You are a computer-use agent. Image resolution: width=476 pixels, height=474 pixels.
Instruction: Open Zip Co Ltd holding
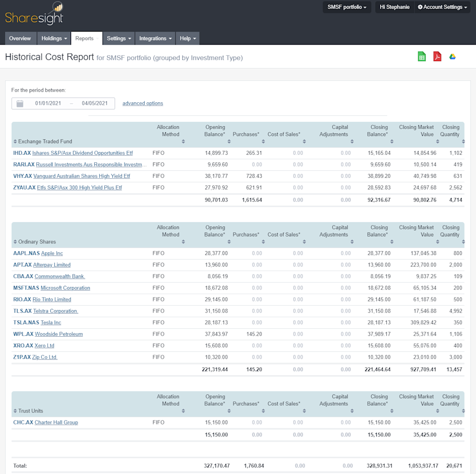(x=45, y=357)
